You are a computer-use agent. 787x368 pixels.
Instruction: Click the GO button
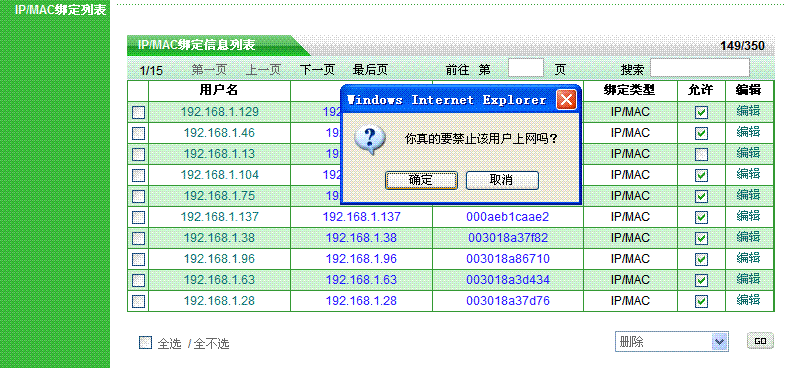click(x=760, y=341)
